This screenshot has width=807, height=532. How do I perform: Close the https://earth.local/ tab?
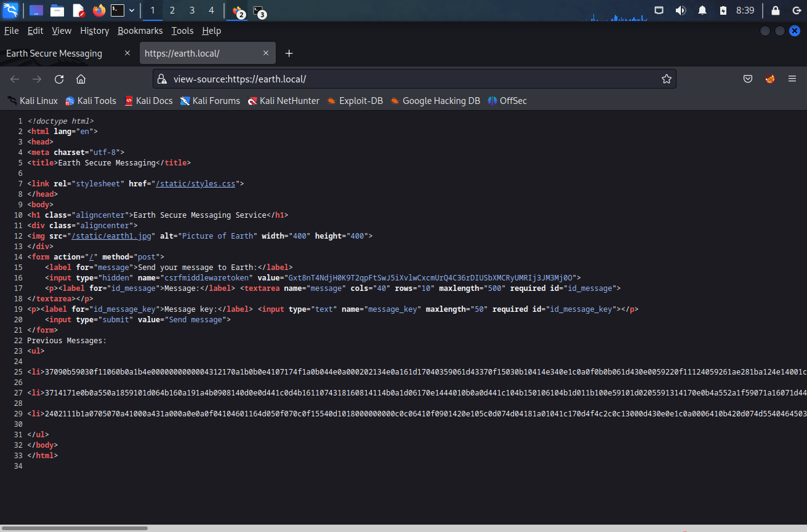(266, 54)
